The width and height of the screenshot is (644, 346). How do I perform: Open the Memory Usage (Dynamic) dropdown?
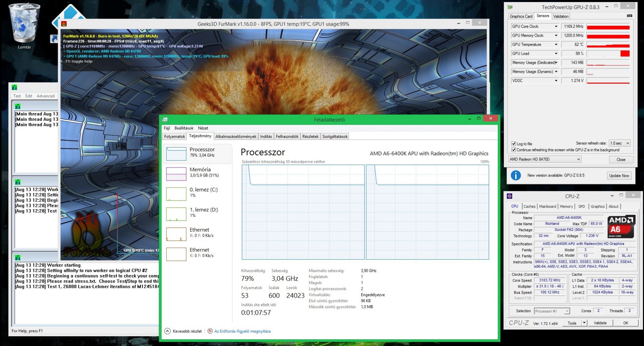(556, 72)
